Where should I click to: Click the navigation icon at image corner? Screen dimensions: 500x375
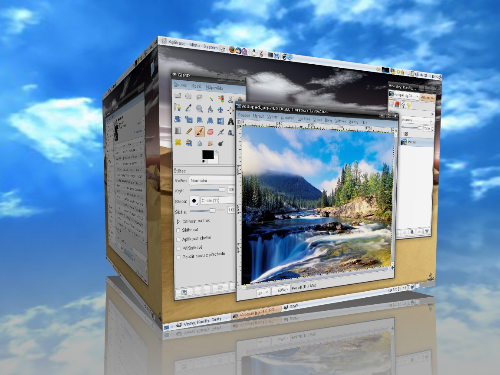[x=392, y=268]
